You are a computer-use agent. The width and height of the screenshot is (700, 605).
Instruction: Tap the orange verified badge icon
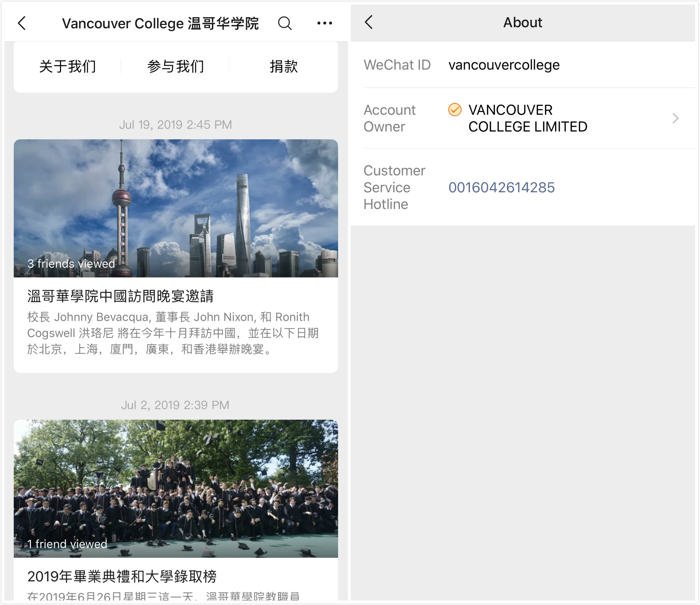tap(455, 110)
